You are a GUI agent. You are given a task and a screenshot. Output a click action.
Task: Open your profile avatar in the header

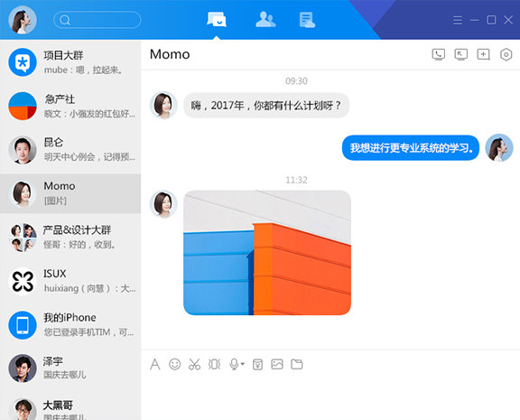pyautogui.click(x=23, y=20)
